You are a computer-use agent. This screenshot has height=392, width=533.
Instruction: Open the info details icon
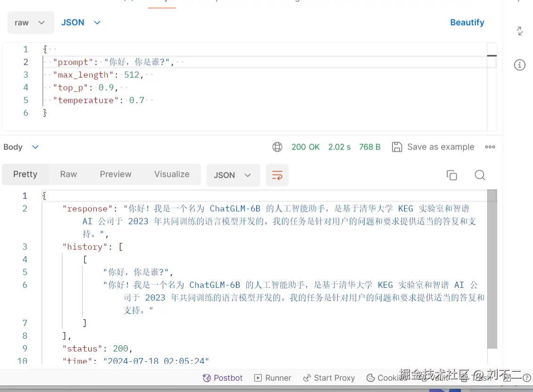(520, 65)
